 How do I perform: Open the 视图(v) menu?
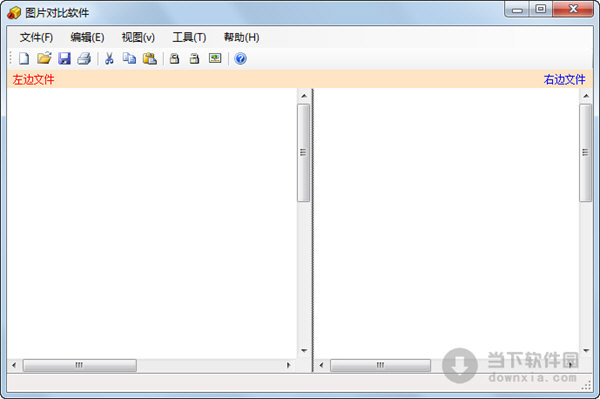138,37
